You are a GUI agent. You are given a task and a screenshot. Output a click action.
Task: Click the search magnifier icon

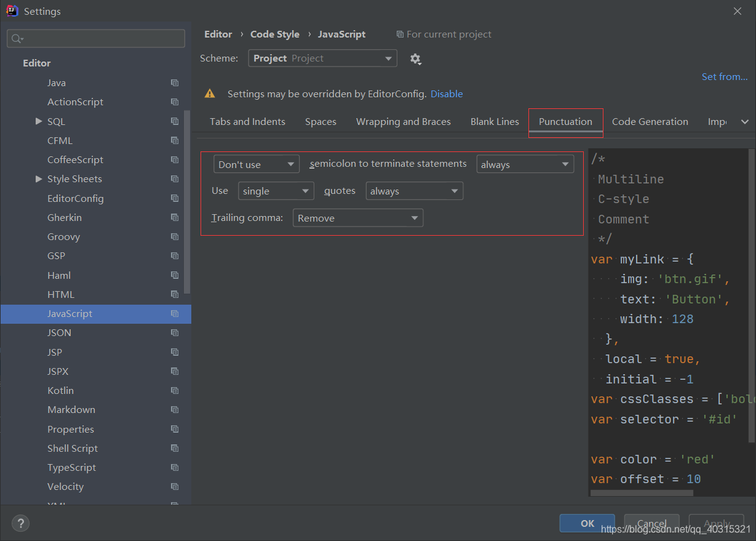coord(17,39)
